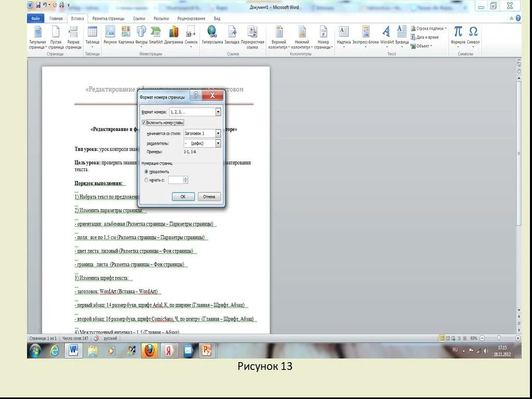Switch to the Рассылки tab
This screenshot has height=399, width=532.
pyautogui.click(x=161, y=19)
